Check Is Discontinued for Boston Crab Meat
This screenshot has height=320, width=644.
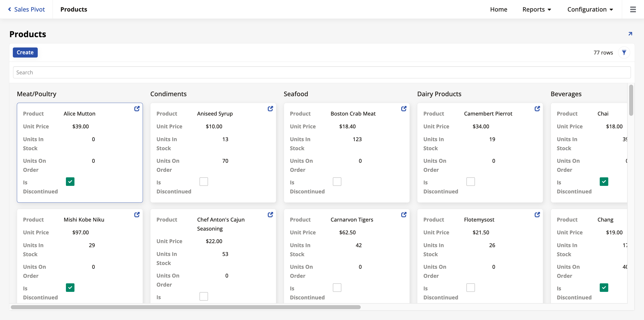[337, 181]
